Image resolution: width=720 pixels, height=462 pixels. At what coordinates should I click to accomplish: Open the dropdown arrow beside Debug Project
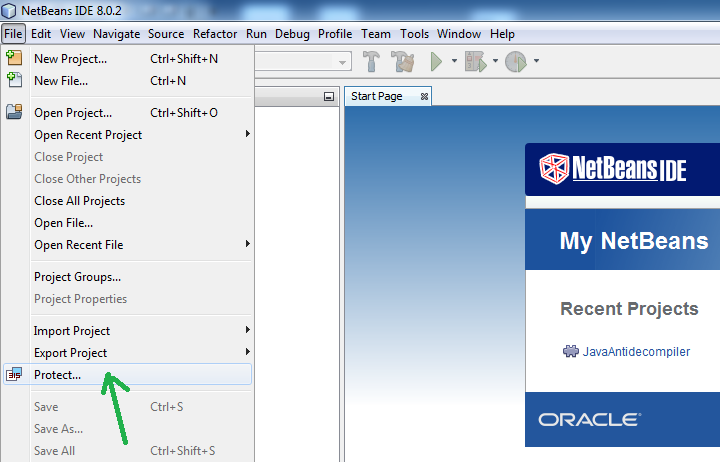495,62
